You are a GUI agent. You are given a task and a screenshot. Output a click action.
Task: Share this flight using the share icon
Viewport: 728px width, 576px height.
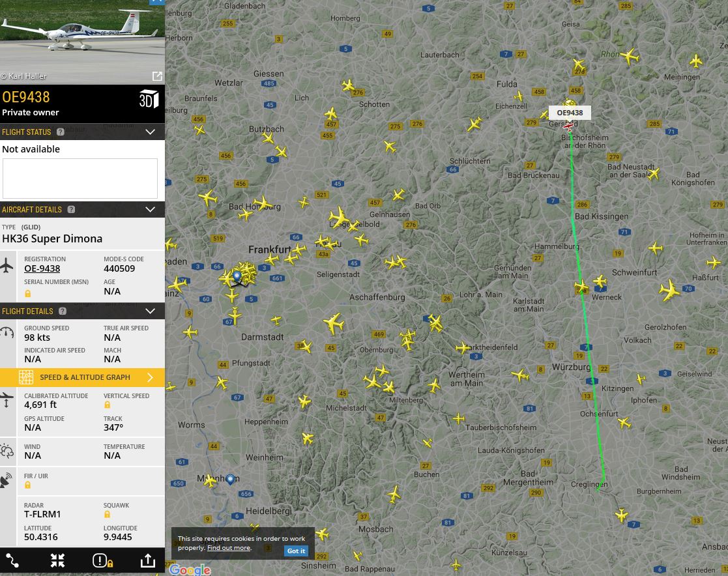click(x=147, y=560)
